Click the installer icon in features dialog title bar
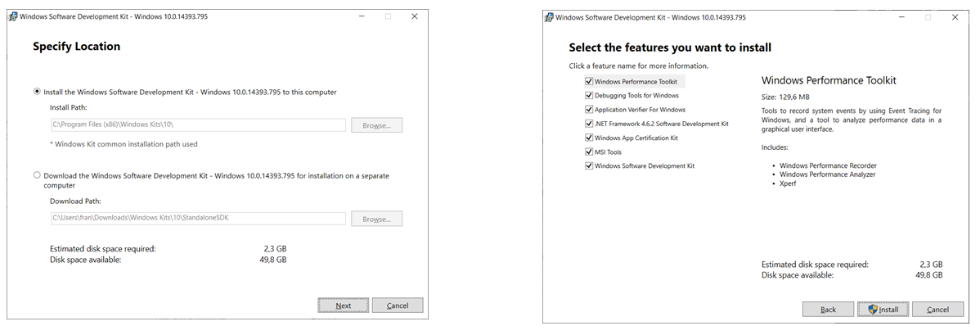 (x=547, y=16)
